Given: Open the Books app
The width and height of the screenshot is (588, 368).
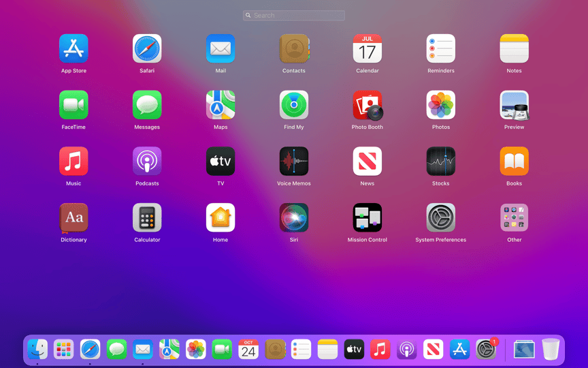Looking at the screenshot, I should coord(514,162).
